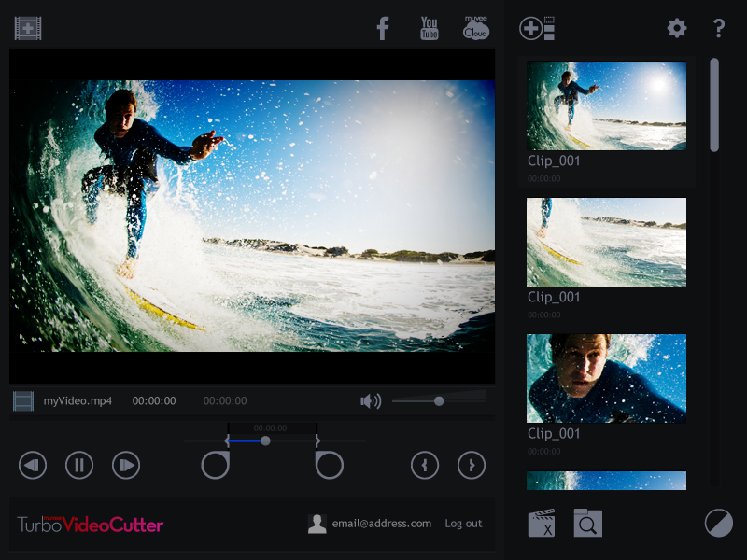
Task: Click the user account avatar icon
Action: point(317,524)
